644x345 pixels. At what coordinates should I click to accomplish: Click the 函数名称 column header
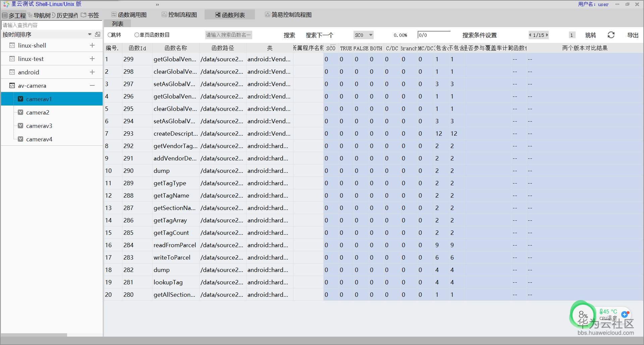pos(176,48)
